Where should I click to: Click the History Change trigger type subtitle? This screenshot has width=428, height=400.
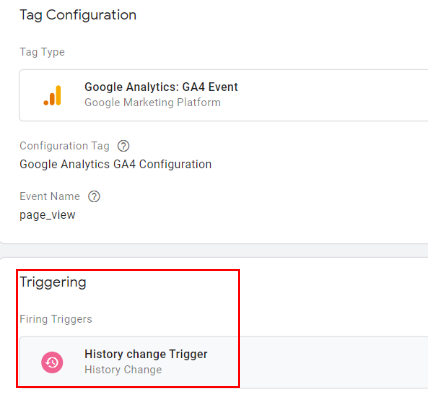click(123, 370)
